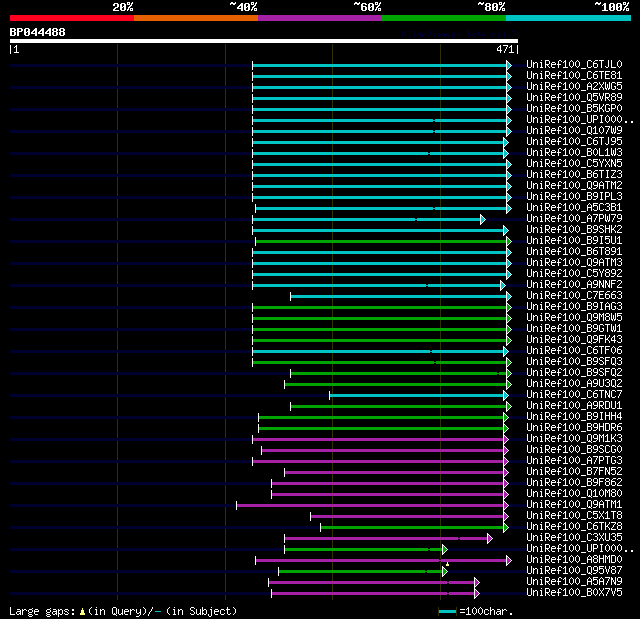Select the UniRef100_A5A7N9 label
640x619 pixels.
[574, 582]
